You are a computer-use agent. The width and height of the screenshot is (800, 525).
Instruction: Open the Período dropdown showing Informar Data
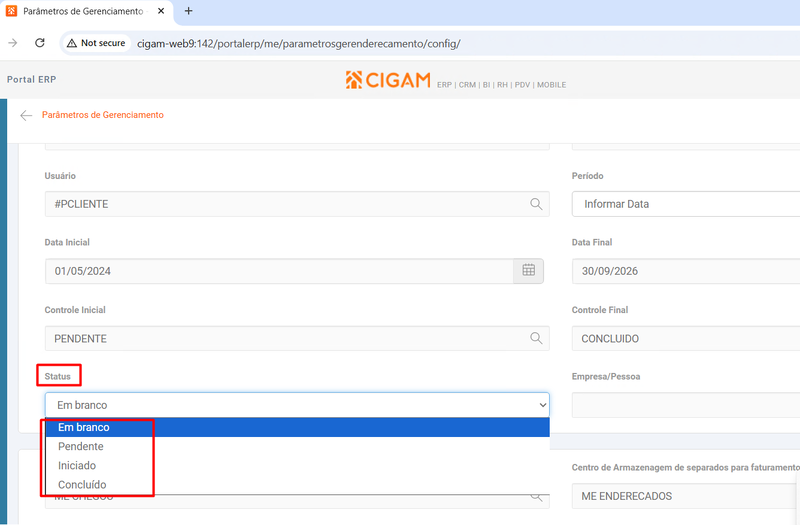coord(686,204)
